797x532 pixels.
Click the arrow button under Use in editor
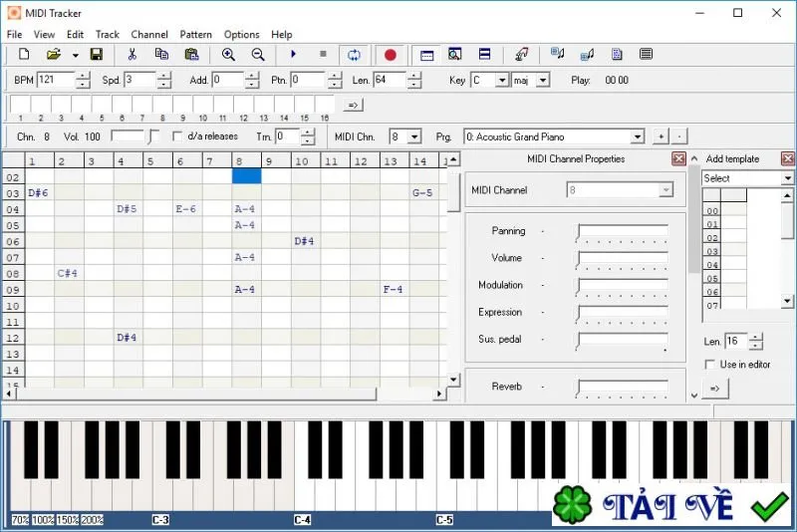[715, 389]
